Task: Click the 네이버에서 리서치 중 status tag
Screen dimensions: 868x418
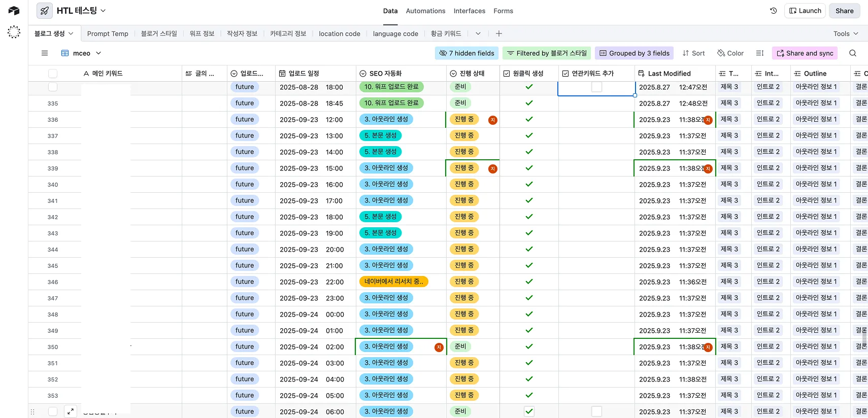Action: coord(393,282)
